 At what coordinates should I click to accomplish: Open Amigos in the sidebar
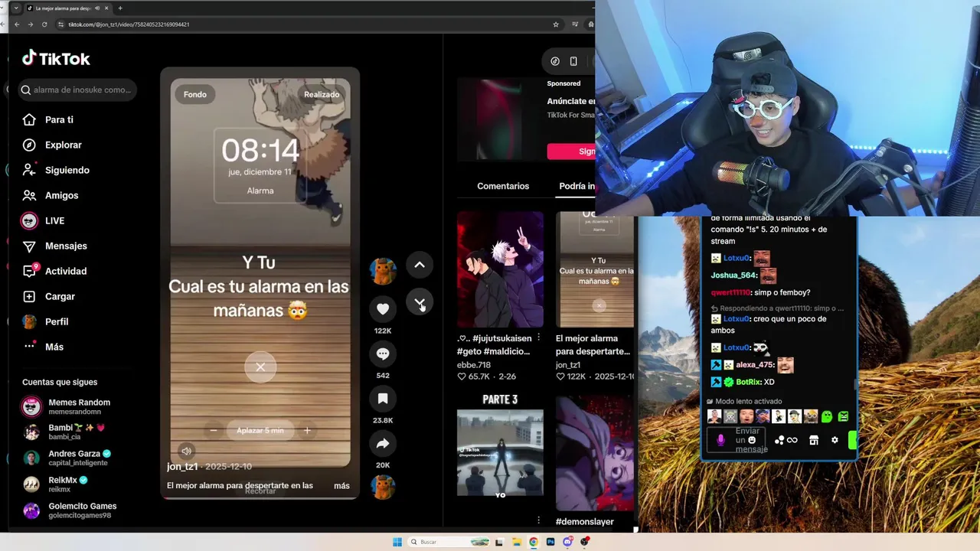[x=61, y=195]
